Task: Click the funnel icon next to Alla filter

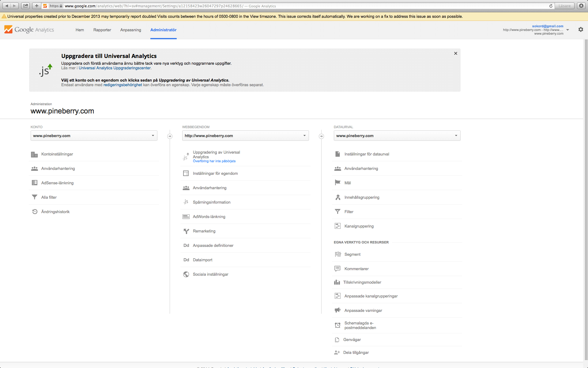Action: coord(35,197)
